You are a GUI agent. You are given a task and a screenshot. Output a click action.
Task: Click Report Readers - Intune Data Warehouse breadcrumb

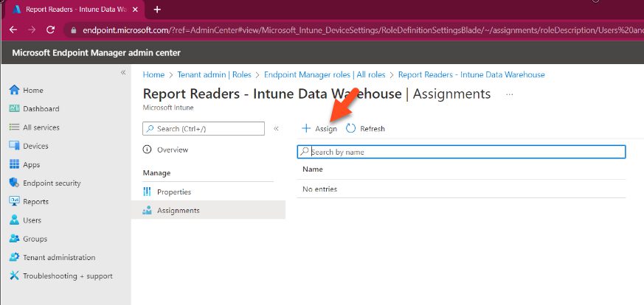click(x=471, y=74)
